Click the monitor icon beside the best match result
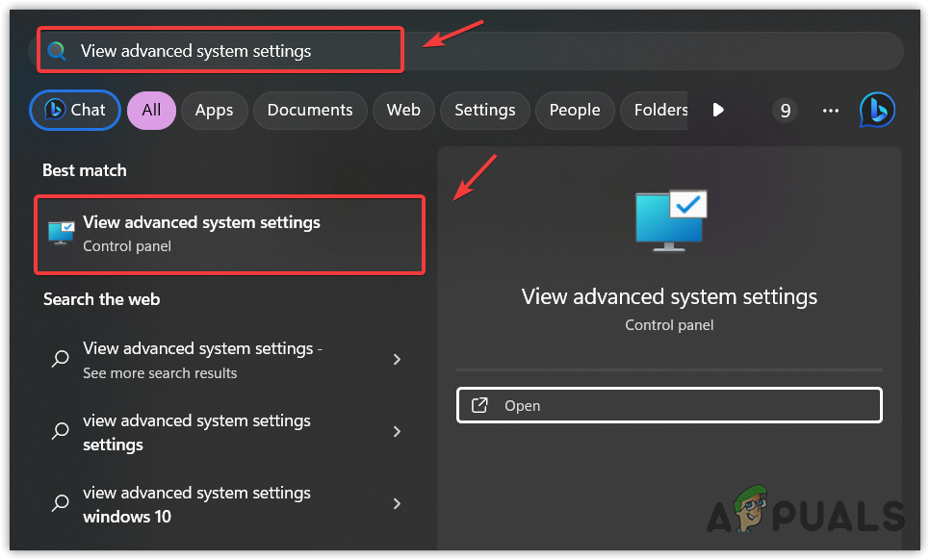This screenshot has height=560, width=930. [61, 233]
